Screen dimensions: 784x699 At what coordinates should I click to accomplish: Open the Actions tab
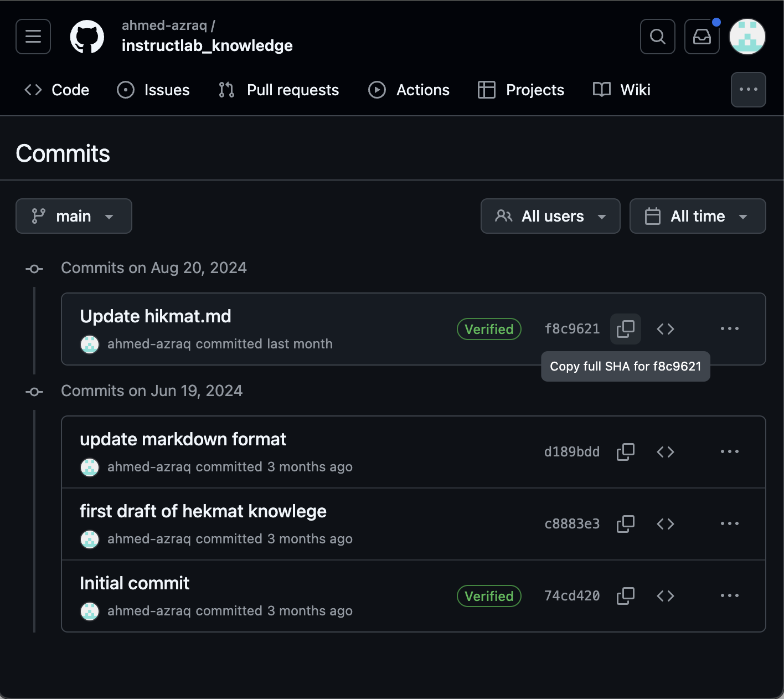click(409, 90)
